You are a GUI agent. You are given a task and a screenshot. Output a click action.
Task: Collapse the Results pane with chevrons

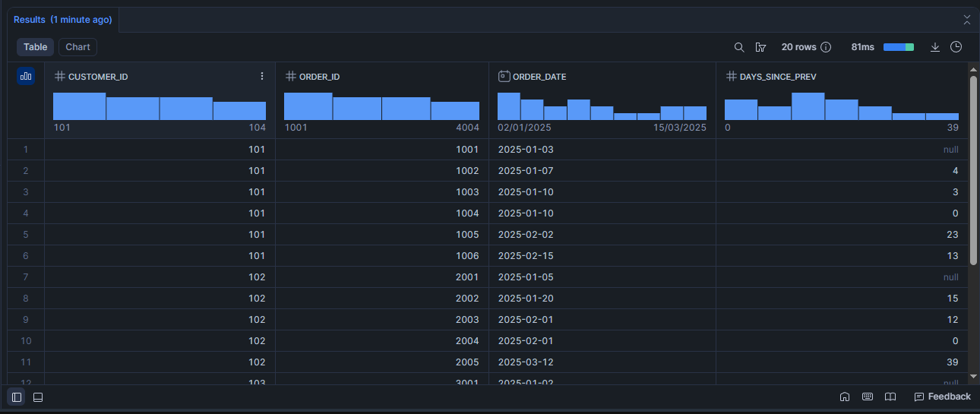click(x=967, y=20)
